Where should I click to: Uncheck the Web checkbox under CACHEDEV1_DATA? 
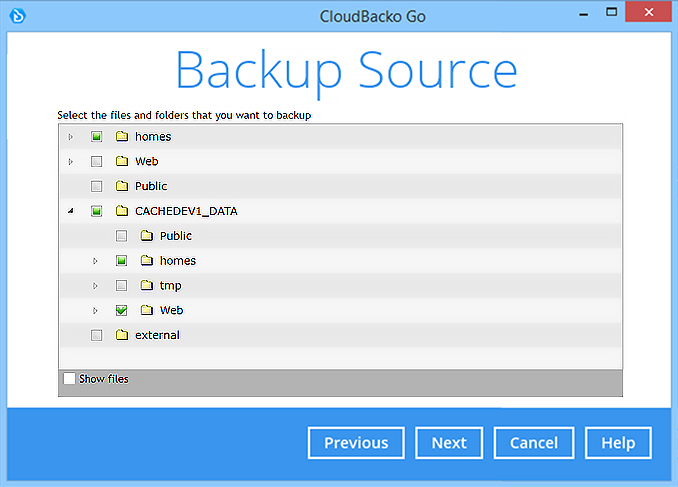[x=122, y=310]
